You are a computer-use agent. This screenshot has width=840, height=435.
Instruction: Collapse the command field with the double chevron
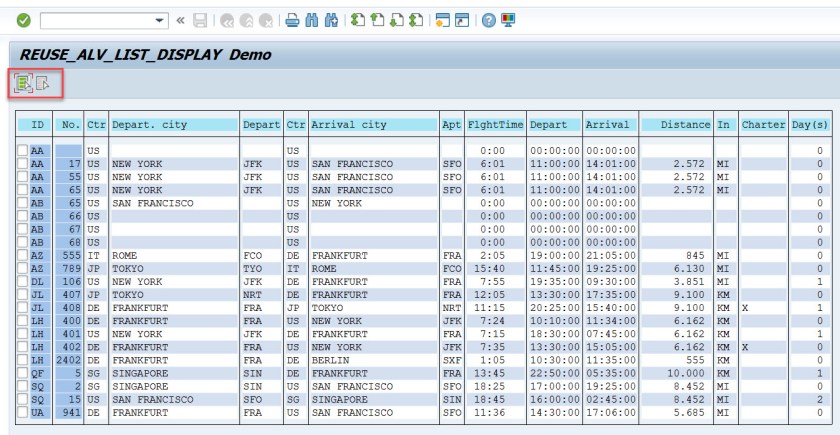(x=182, y=19)
